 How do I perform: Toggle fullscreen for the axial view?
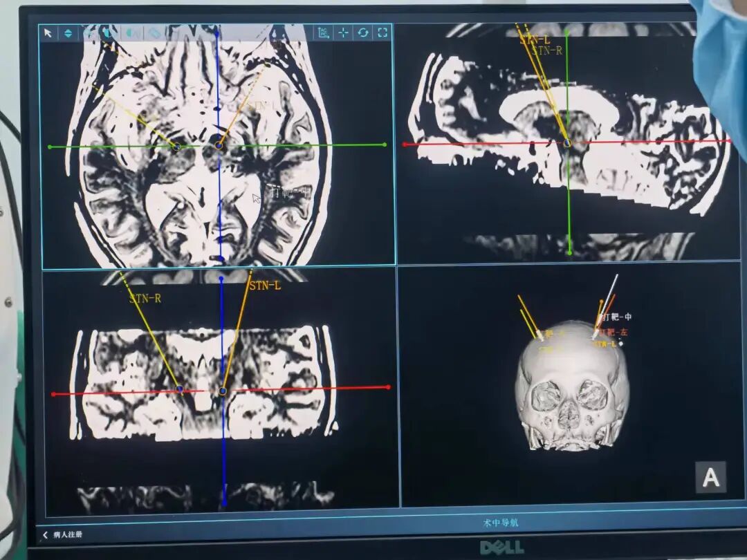(x=382, y=32)
